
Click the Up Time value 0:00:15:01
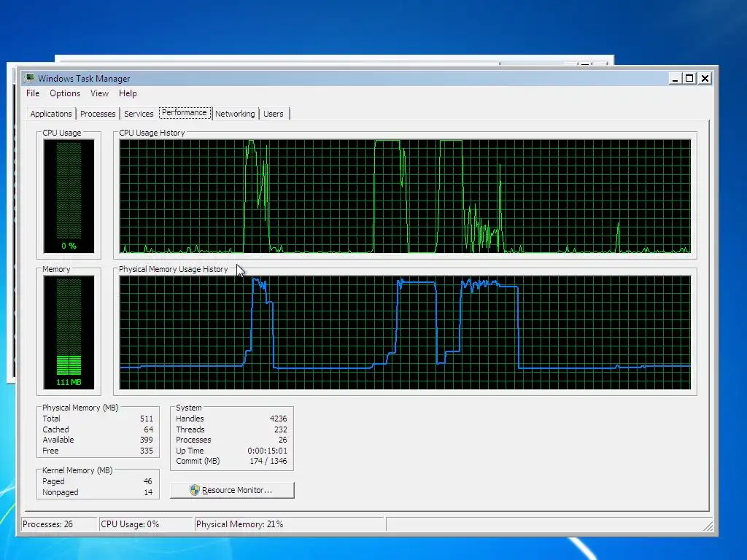[267, 451]
